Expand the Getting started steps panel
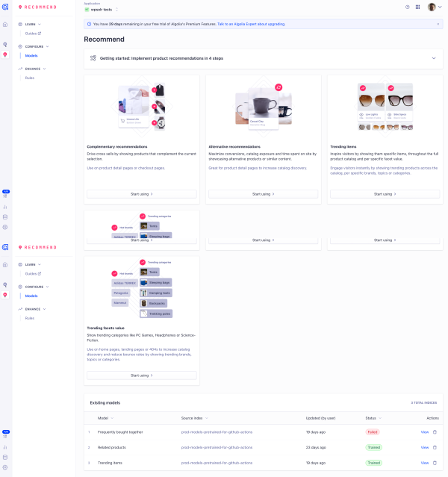 pos(433,58)
